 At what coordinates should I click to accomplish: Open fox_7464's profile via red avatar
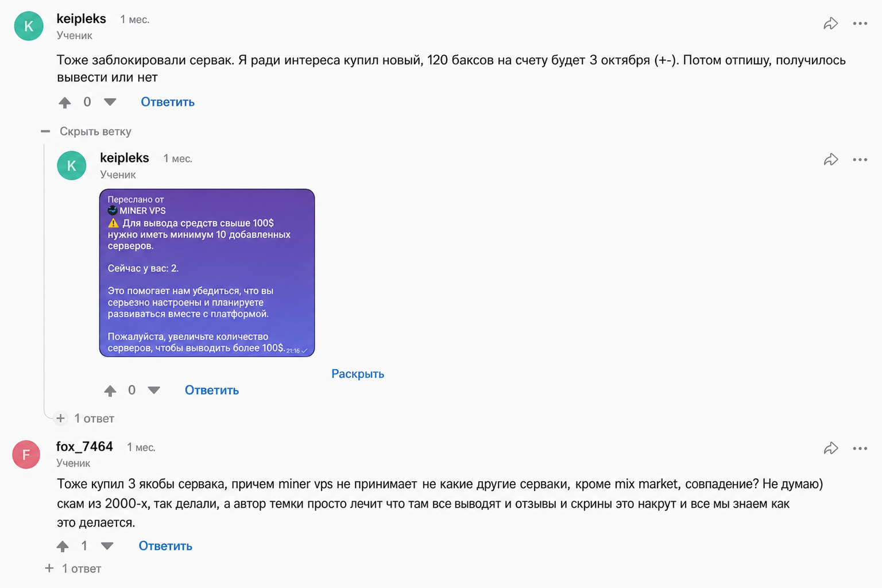(x=26, y=454)
